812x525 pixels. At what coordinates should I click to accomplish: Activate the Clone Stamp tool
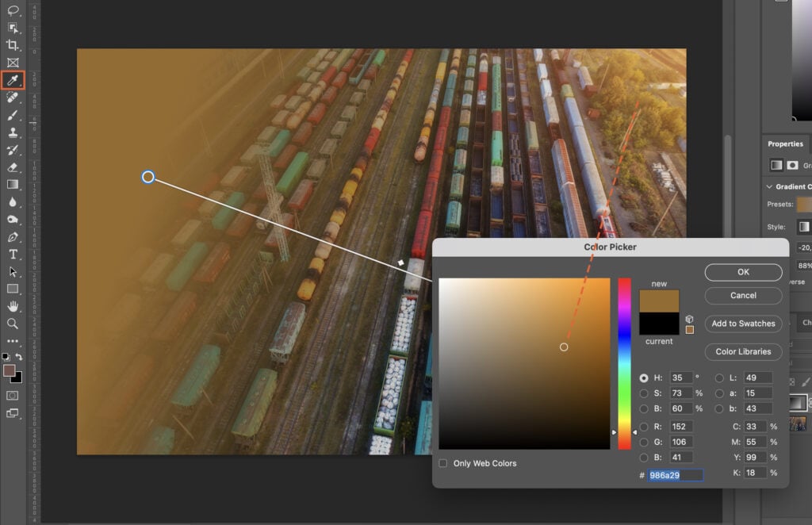pyautogui.click(x=11, y=134)
